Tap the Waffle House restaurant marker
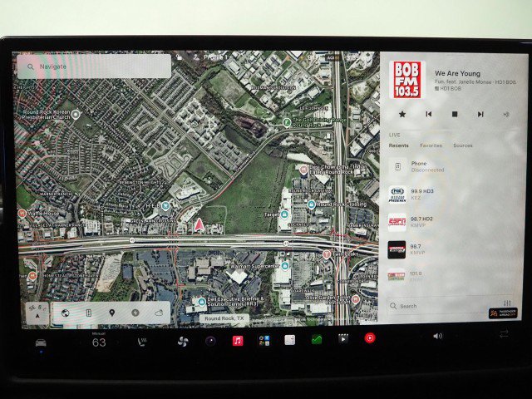 [22, 214]
